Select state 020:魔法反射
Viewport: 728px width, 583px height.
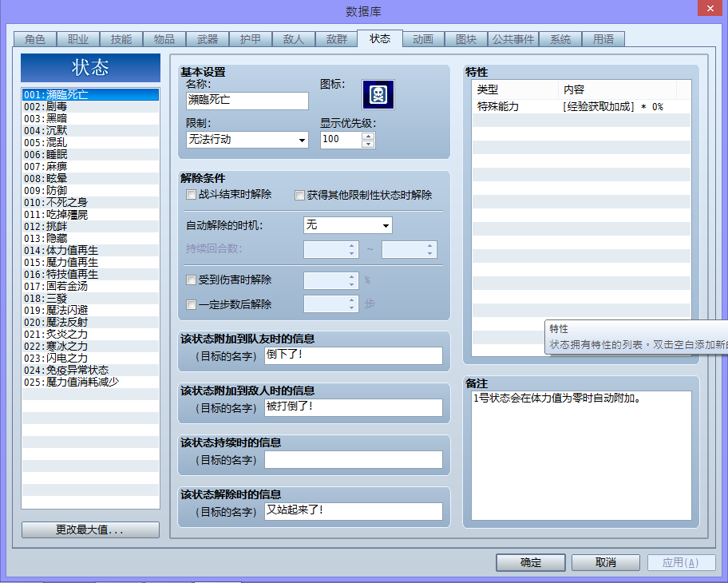[90, 323]
